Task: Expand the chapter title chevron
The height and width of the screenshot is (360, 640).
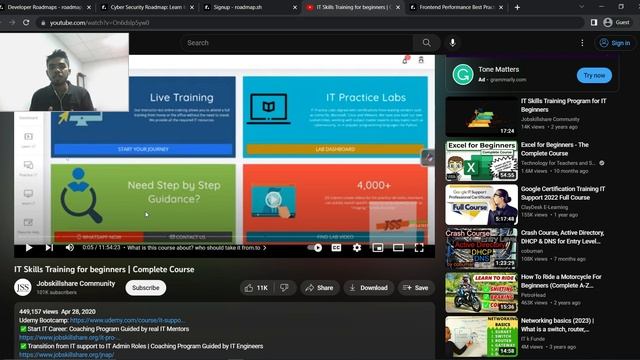Action: click(265, 248)
